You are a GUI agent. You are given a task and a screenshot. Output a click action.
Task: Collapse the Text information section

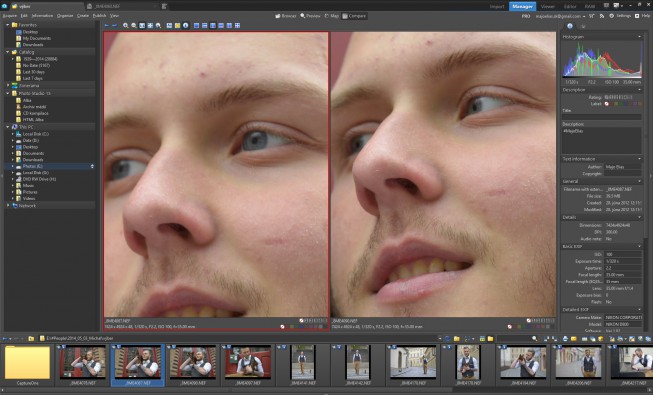tap(639, 159)
